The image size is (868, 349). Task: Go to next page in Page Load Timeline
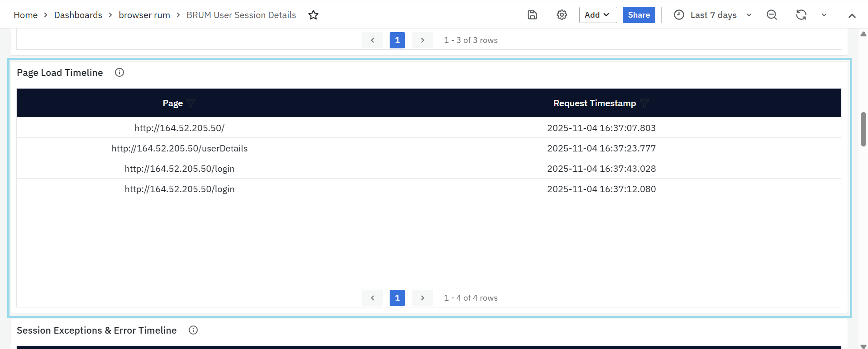coord(422,298)
